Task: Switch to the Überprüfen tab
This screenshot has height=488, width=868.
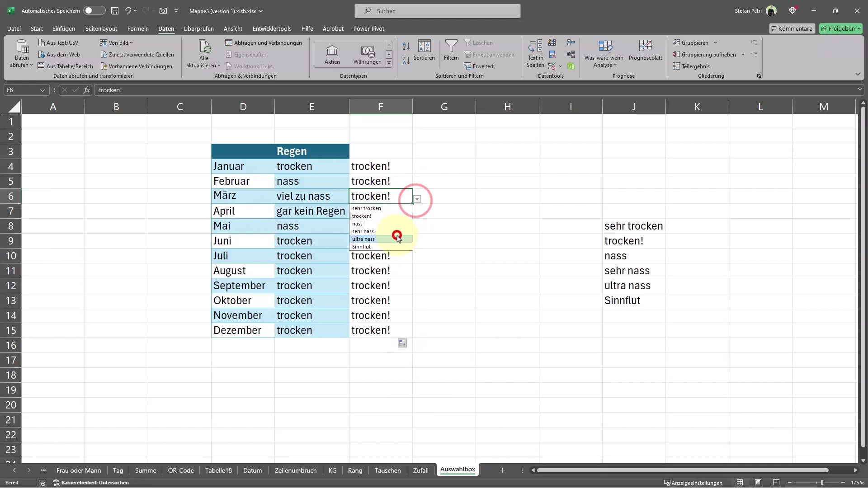Action: coord(198,28)
